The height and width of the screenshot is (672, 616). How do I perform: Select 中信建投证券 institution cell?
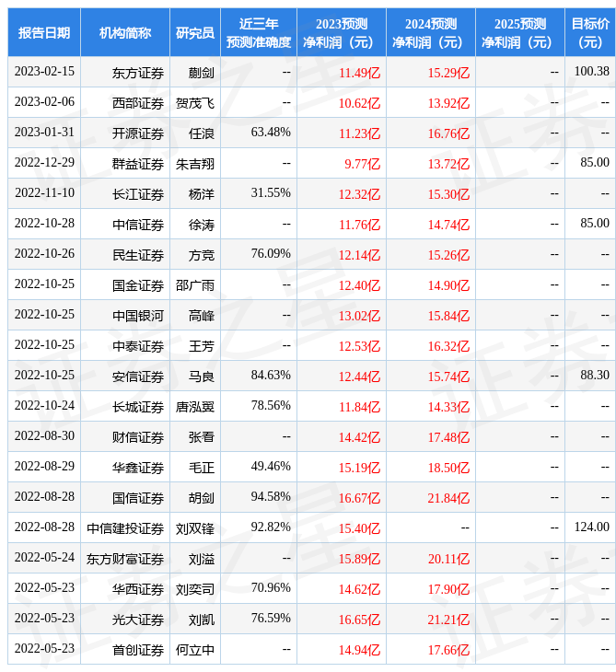pos(125,529)
